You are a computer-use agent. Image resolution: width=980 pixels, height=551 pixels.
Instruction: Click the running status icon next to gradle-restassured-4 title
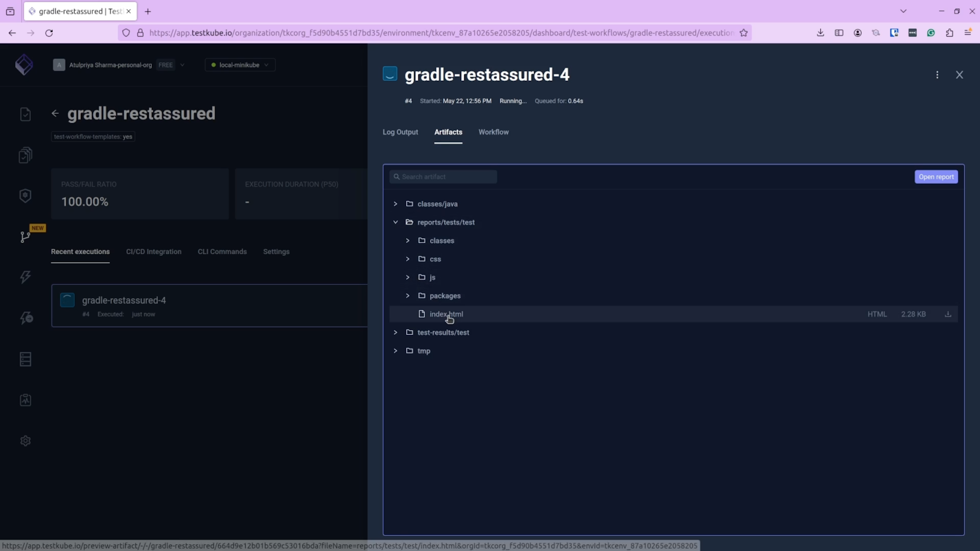(x=390, y=74)
